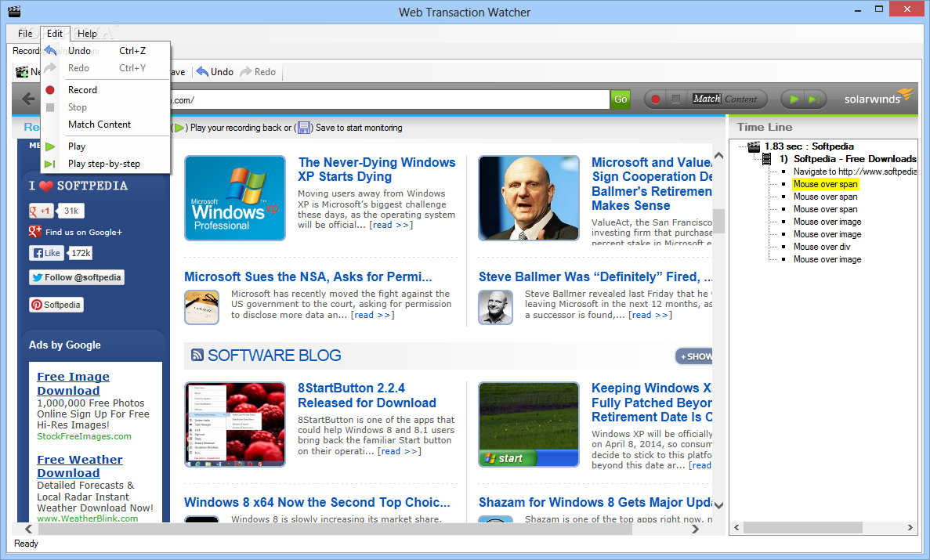Click the toolbar Undo arrow button
The width and height of the screenshot is (930, 560).
coord(215,72)
